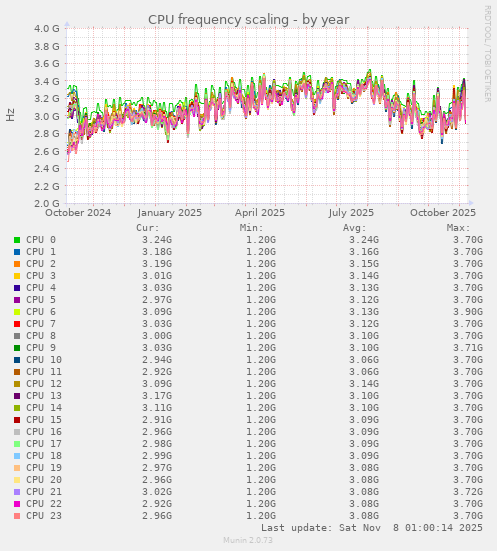Click the 'CPU 19' legend label
This screenshot has height=551, width=497.
click(x=44, y=468)
